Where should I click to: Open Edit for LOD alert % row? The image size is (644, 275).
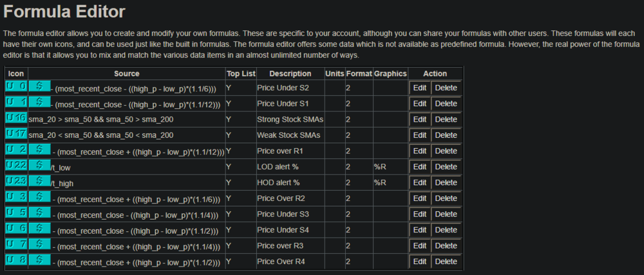[x=419, y=166]
